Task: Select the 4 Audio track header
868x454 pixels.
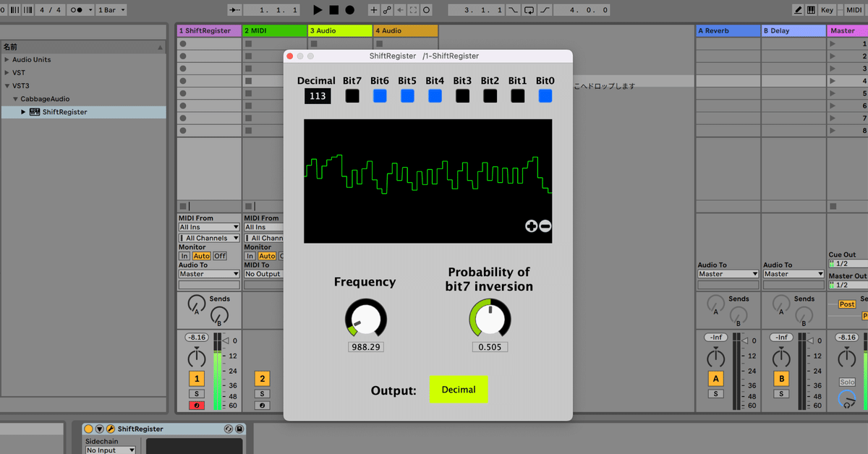Action: (406, 31)
